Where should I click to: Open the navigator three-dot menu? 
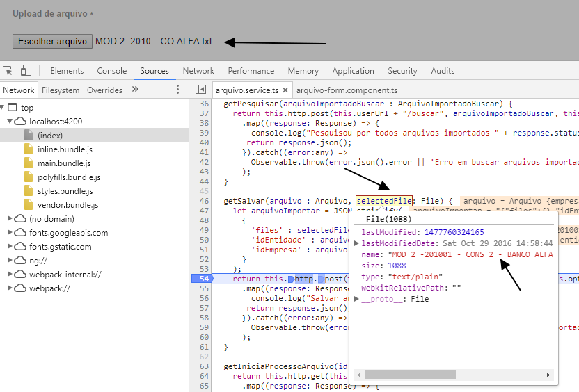(x=177, y=89)
